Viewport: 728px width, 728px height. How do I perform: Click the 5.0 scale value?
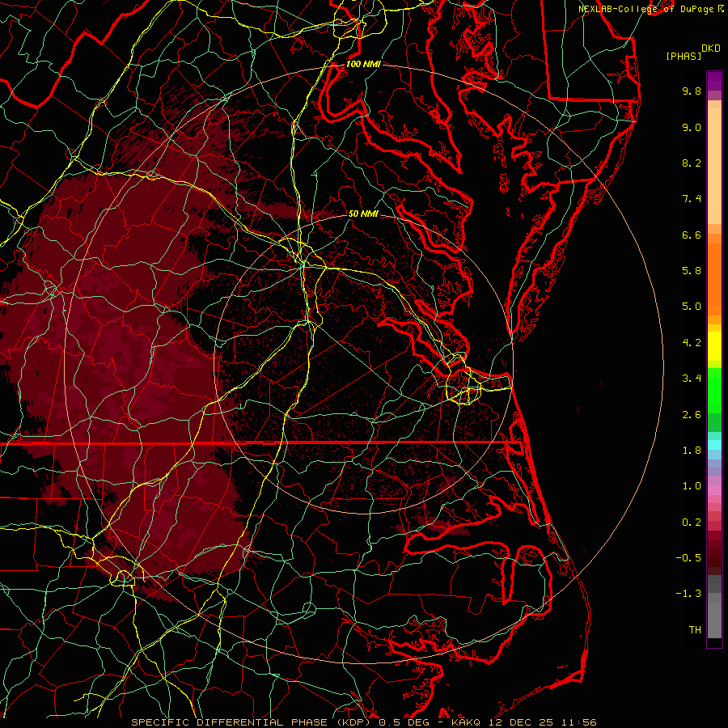[x=692, y=307]
